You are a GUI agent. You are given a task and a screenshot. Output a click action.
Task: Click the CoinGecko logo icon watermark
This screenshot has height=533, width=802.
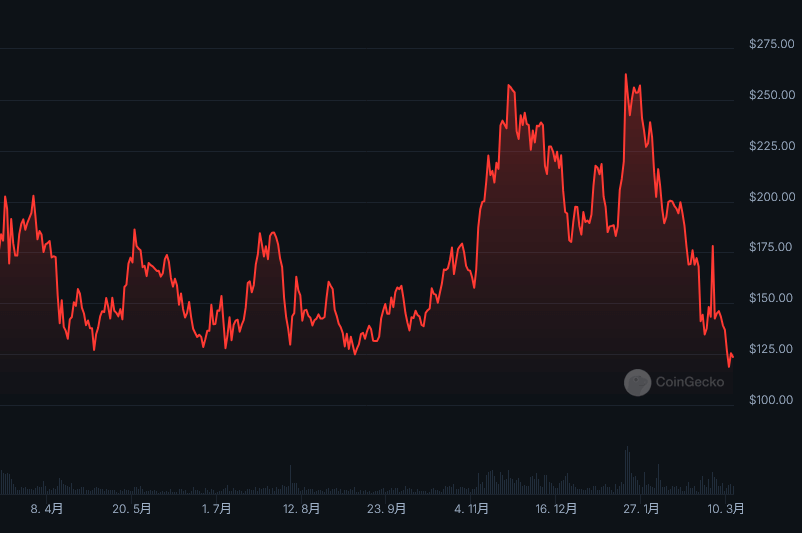tap(638, 382)
